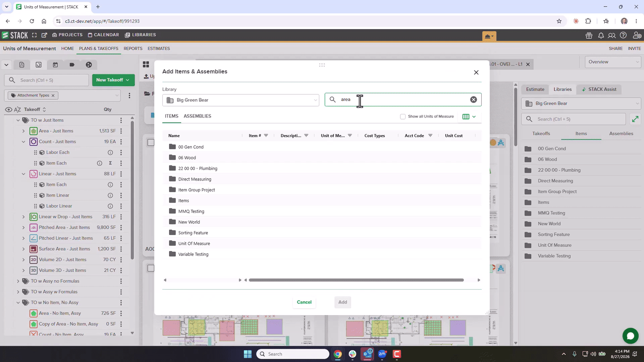Click the dialog's horizontal scrollbar
This screenshot has height=362, width=644.
(356, 280)
